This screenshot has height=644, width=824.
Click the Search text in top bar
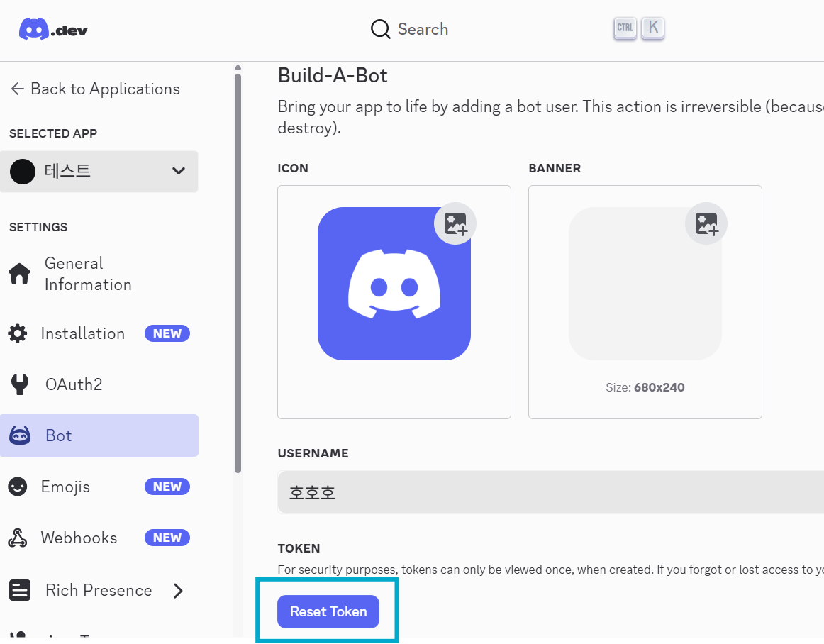pyautogui.click(x=423, y=29)
